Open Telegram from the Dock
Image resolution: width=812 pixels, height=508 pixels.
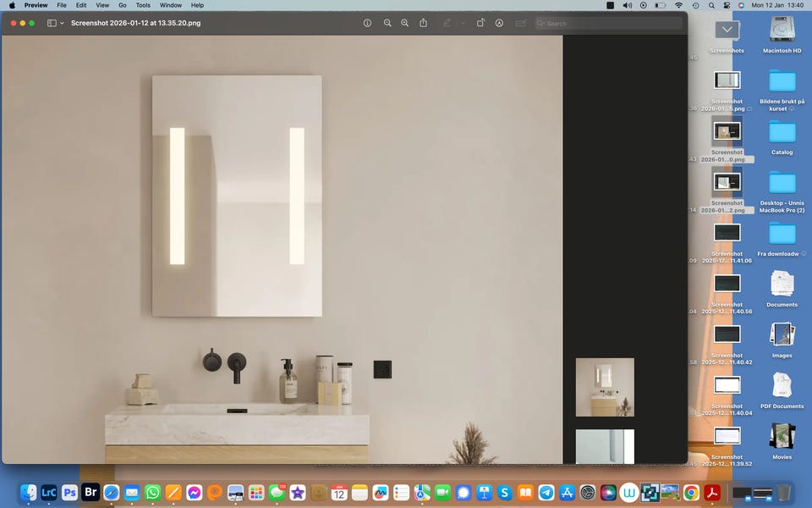click(546, 493)
